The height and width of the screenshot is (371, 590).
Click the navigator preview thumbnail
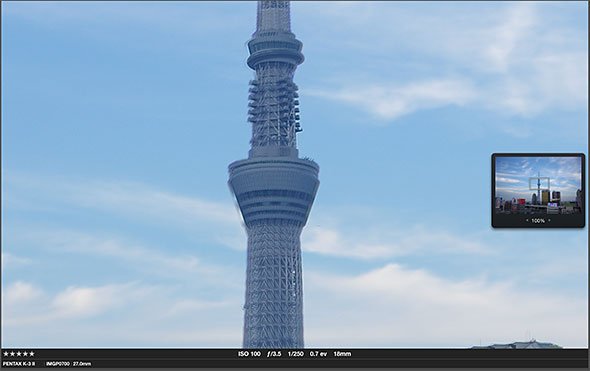[x=538, y=186]
